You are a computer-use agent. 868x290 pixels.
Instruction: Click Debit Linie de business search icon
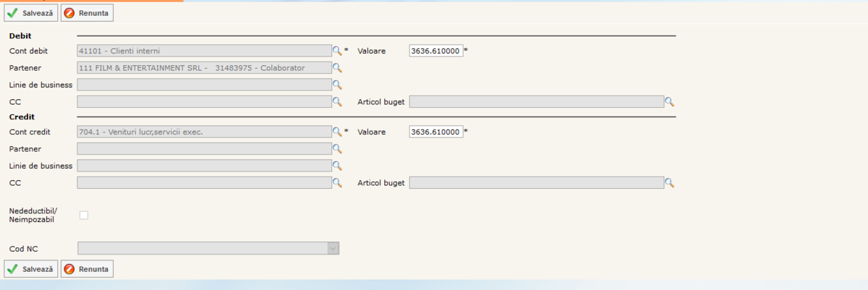coord(336,85)
